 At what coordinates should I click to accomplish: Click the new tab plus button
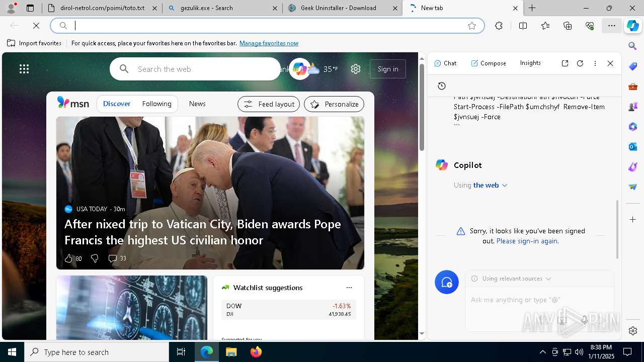coord(532,8)
